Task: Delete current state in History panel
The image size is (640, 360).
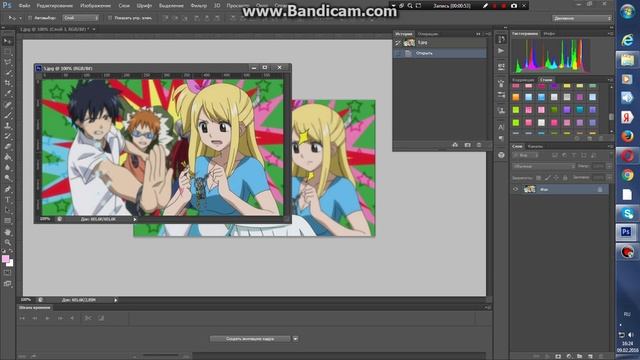Action: click(479, 145)
